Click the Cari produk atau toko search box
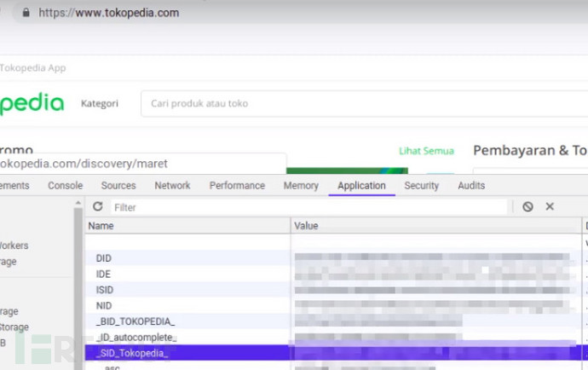588x370 pixels. (x=364, y=103)
